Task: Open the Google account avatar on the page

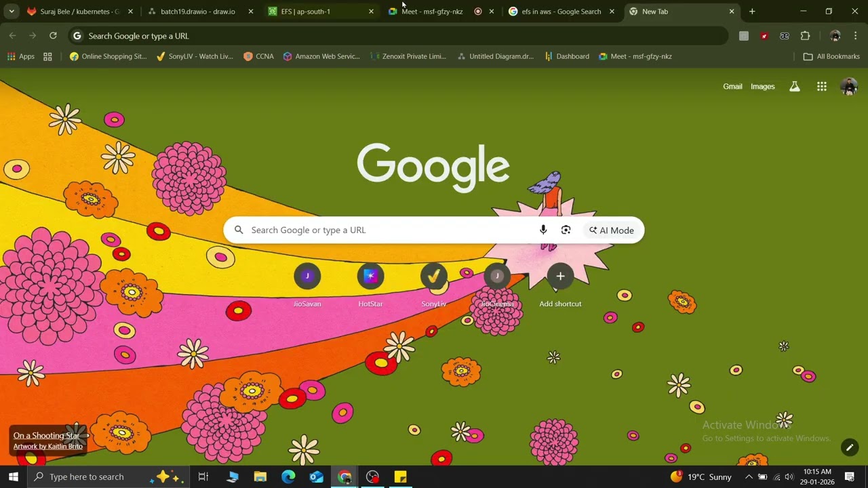Action: pos(848,86)
